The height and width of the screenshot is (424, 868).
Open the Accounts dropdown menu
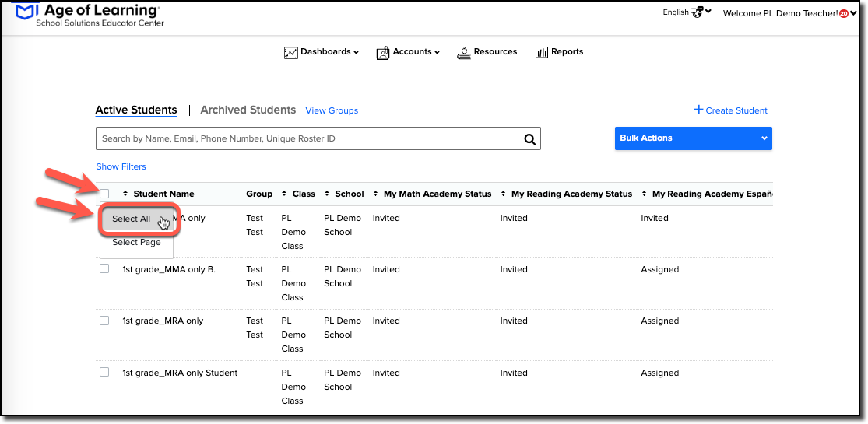point(409,52)
